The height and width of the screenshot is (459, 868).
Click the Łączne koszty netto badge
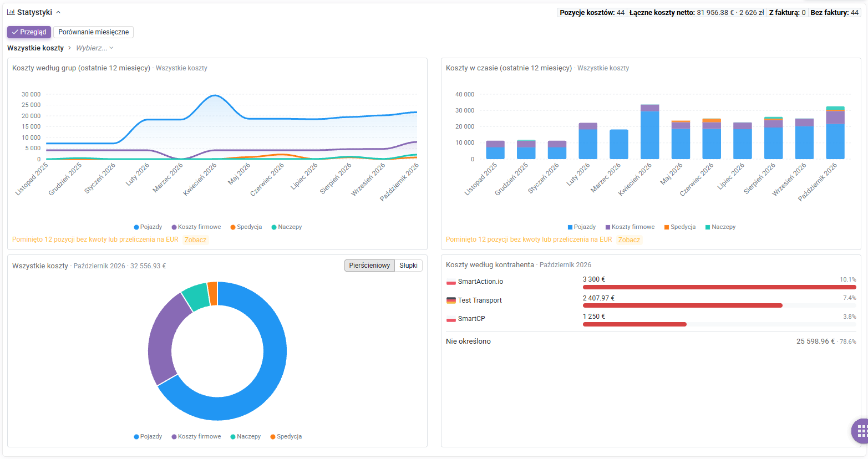(x=697, y=13)
